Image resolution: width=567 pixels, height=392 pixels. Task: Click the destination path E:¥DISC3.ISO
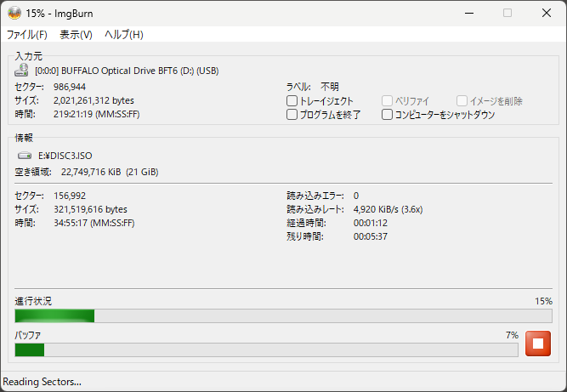pyautogui.click(x=65, y=156)
